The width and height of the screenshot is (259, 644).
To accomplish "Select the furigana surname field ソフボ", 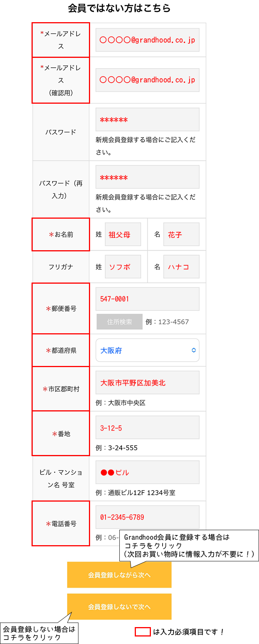I will click(x=123, y=267).
